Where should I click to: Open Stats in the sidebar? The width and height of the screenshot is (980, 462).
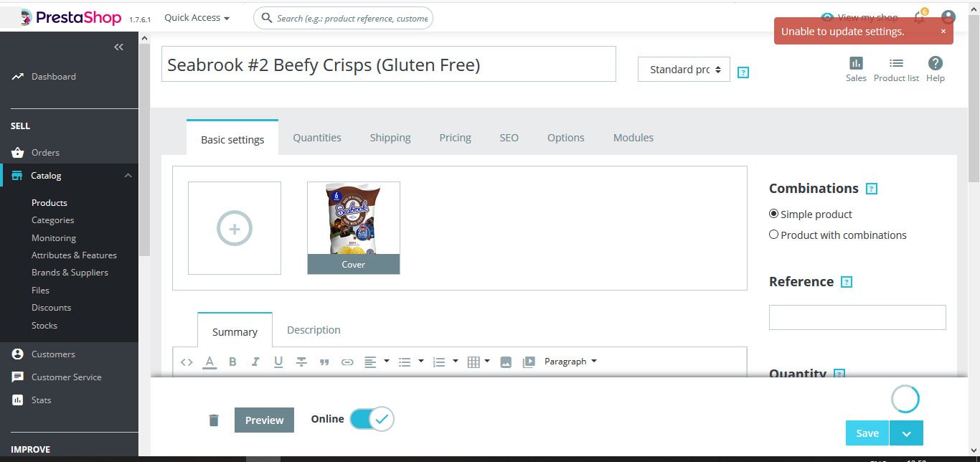(x=41, y=400)
